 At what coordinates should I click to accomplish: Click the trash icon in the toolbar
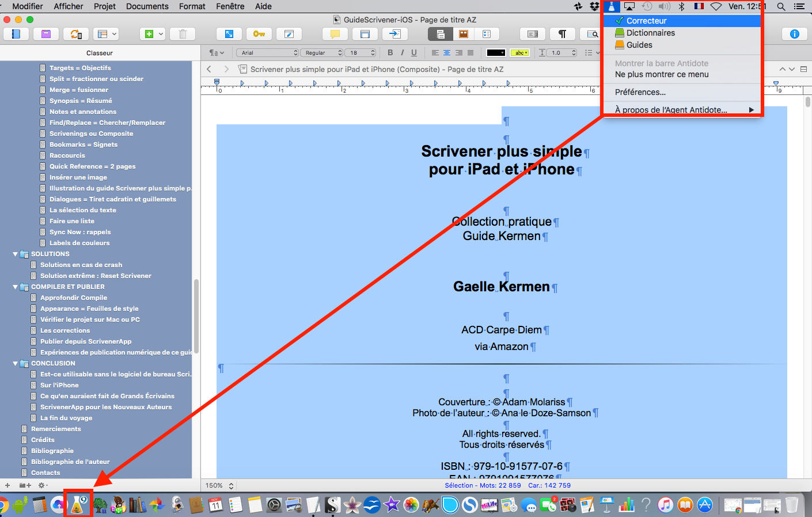(183, 34)
